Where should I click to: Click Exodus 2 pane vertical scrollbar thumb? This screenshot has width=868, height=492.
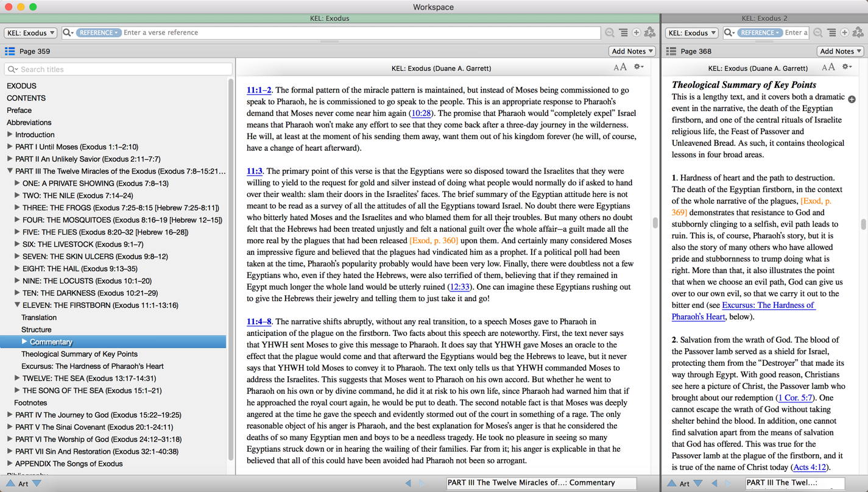(x=863, y=224)
